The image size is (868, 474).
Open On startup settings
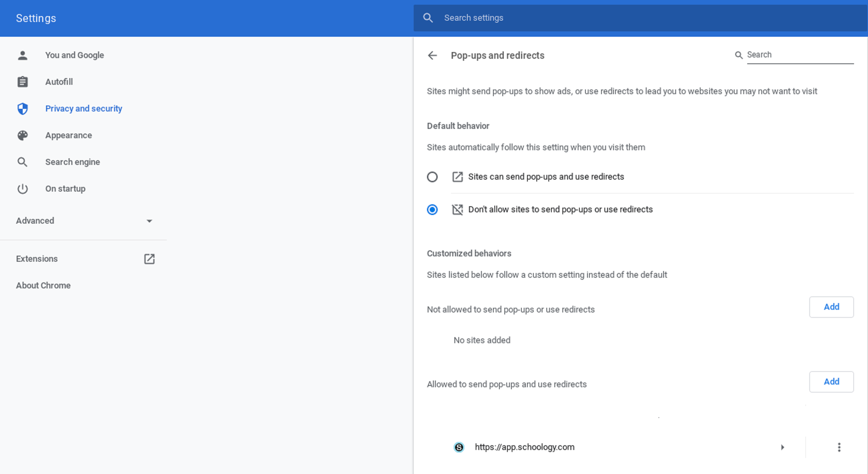(x=65, y=189)
